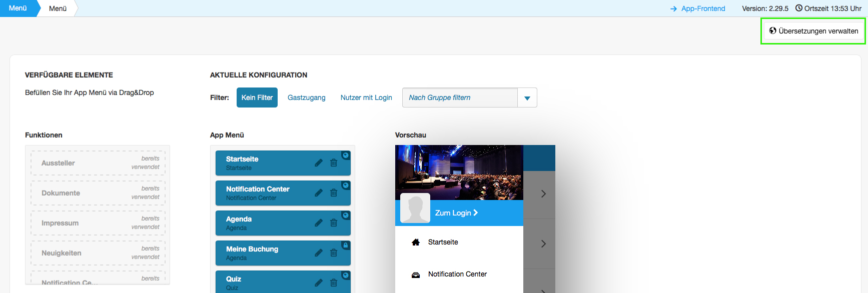Select the Neuigkeiten function element

pos(98,253)
